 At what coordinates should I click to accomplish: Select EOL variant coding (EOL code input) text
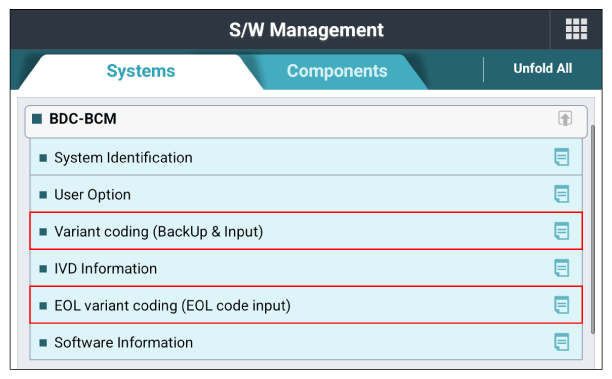(173, 306)
